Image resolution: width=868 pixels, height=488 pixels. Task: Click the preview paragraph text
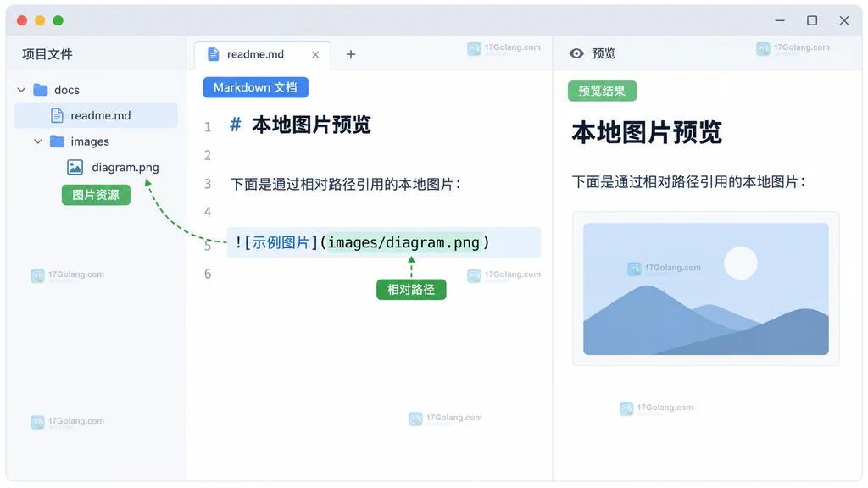[x=688, y=182]
